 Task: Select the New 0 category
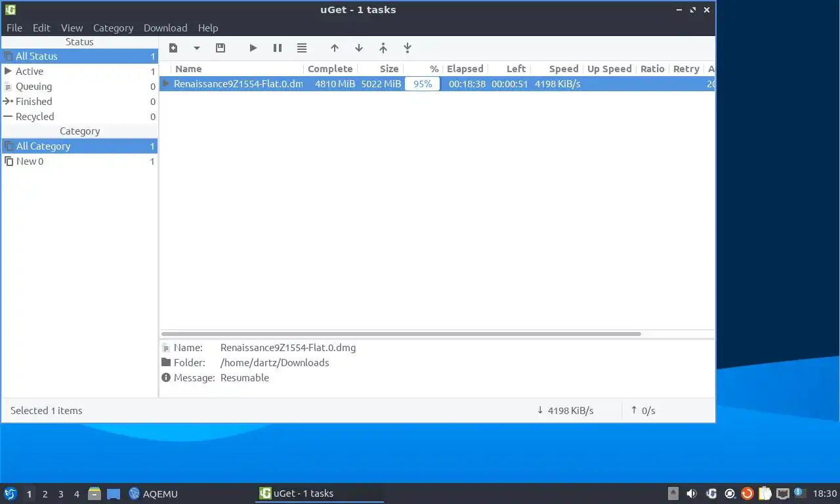79,161
